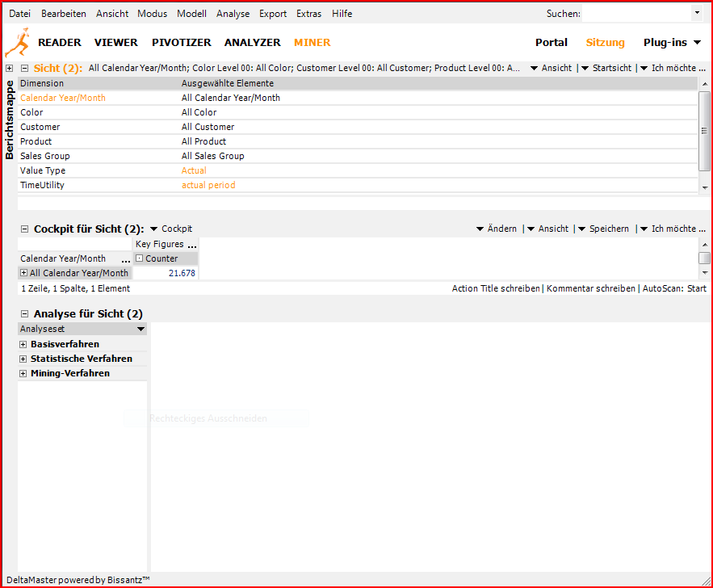Switch to ANALYZER mode
713x588 pixels.
tap(253, 42)
